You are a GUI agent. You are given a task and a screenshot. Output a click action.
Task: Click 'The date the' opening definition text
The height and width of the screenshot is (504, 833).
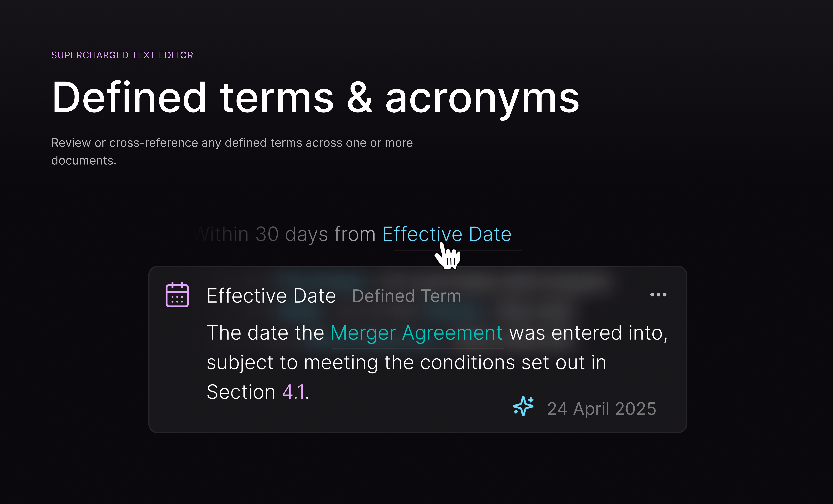point(265,333)
